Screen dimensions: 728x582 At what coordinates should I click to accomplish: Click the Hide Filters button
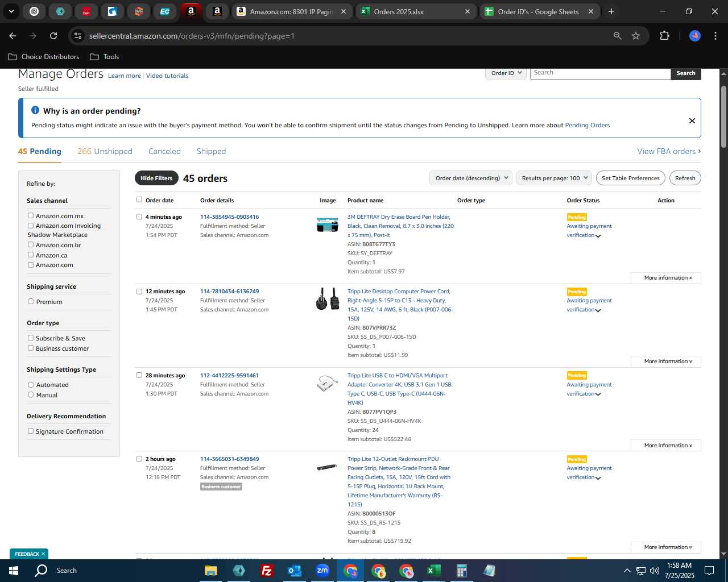156,178
